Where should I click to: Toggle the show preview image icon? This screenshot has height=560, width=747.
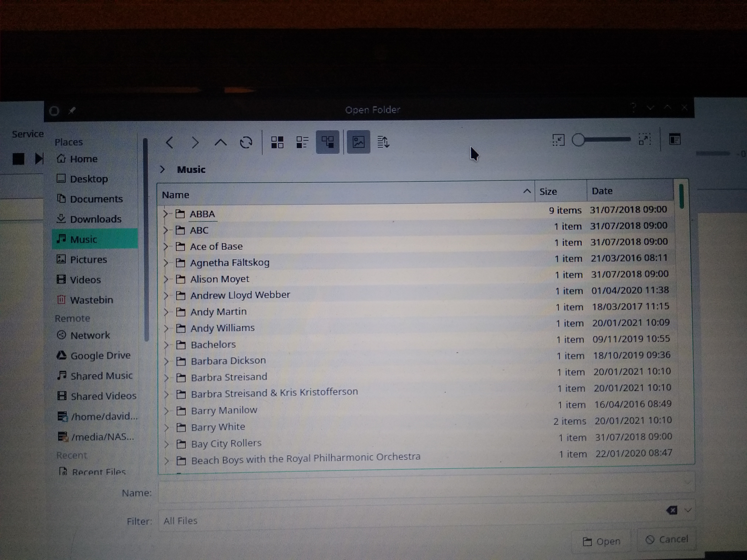[x=358, y=142]
